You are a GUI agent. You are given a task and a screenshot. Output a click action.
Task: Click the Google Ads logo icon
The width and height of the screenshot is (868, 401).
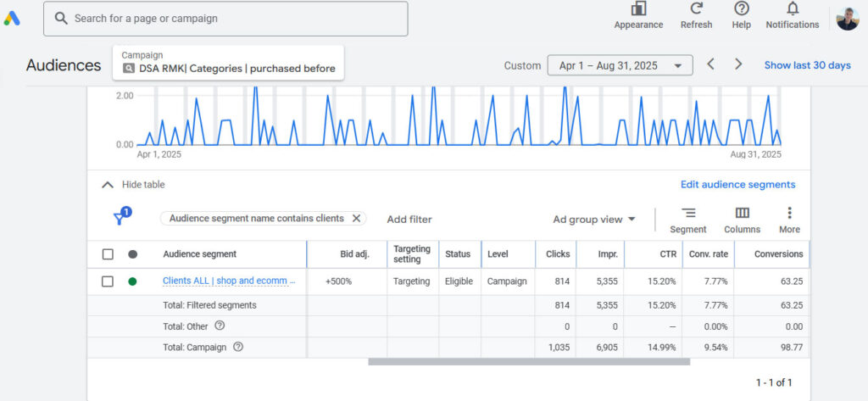tap(12, 18)
